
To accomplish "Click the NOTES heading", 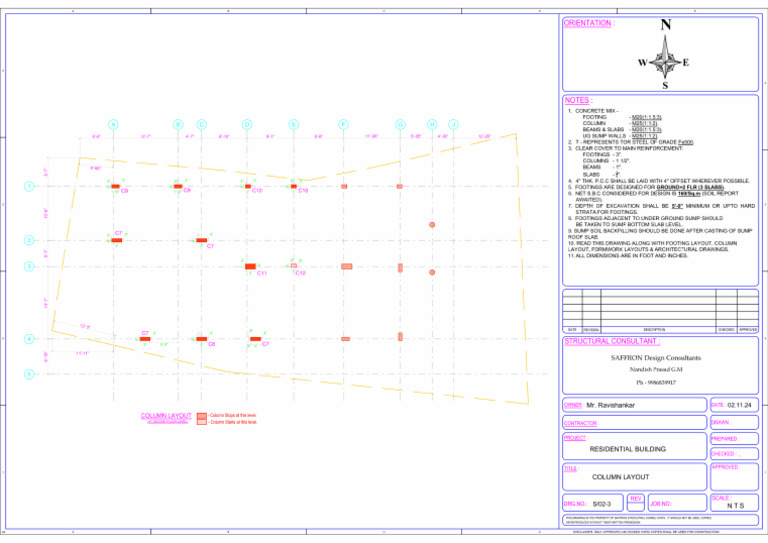I will pyautogui.click(x=578, y=100).
